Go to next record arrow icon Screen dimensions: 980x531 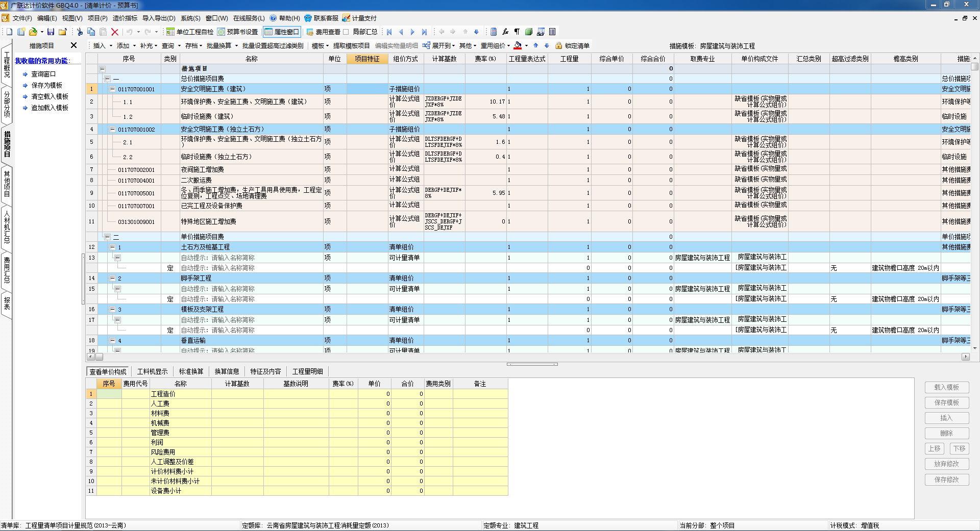pos(412,32)
